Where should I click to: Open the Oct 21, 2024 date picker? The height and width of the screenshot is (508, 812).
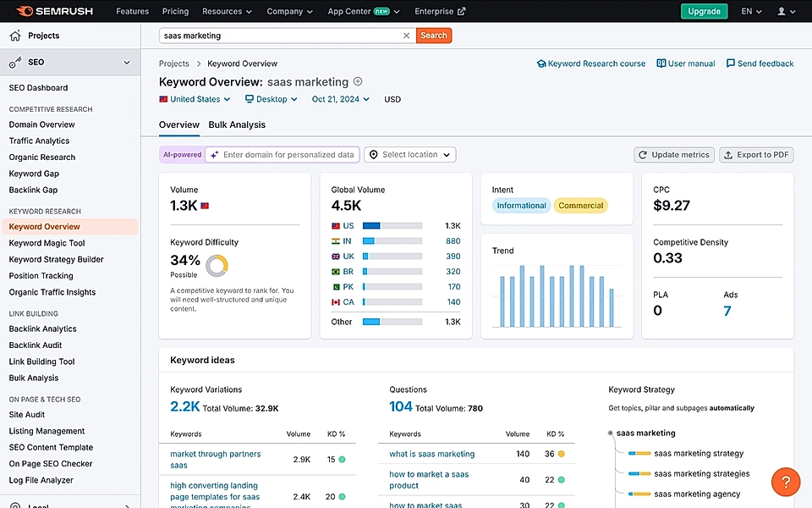coord(340,99)
